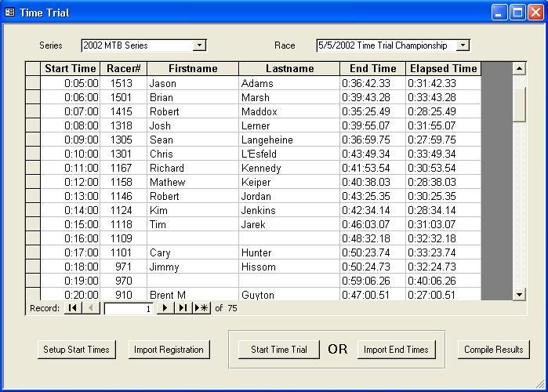Go to first record navigation button
The image size is (548, 392).
click(x=72, y=308)
